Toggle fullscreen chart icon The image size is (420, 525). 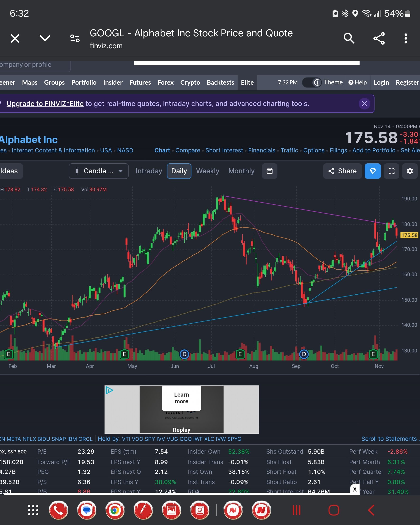[x=391, y=171]
